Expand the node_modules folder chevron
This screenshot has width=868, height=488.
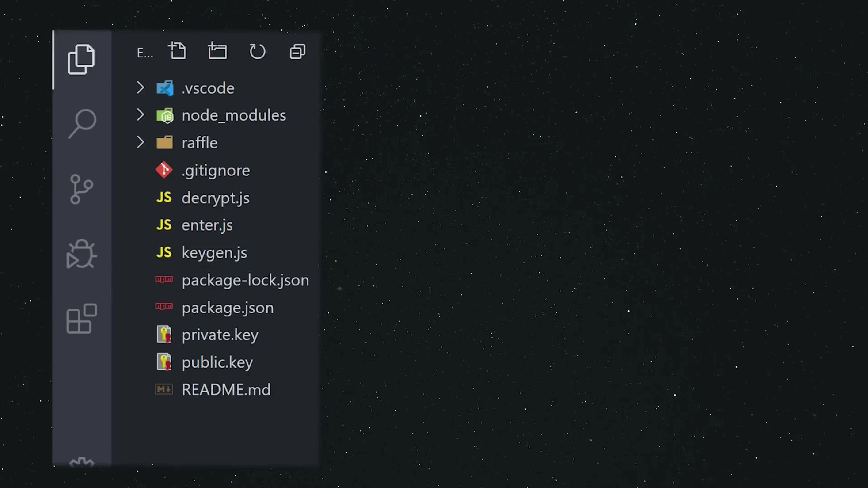[140, 115]
